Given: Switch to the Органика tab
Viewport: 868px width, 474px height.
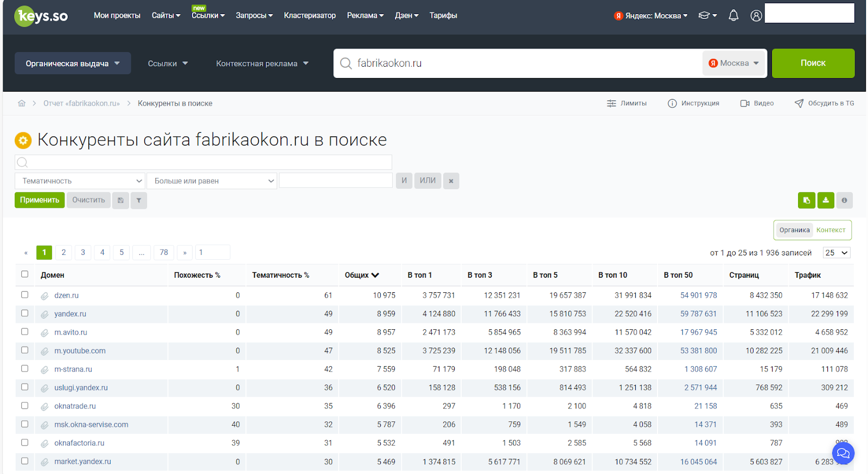Looking at the screenshot, I should pyautogui.click(x=794, y=230).
